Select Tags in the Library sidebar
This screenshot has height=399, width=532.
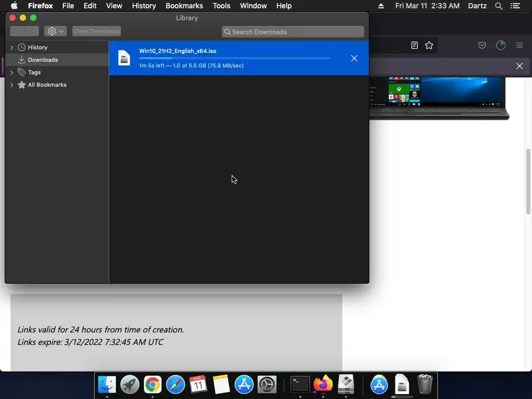click(34, 72)
